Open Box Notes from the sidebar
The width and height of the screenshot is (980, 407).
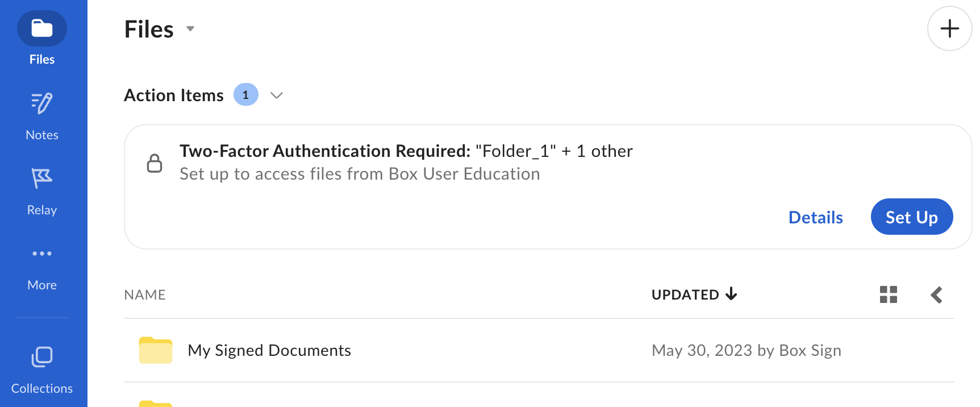pos(41,104)
